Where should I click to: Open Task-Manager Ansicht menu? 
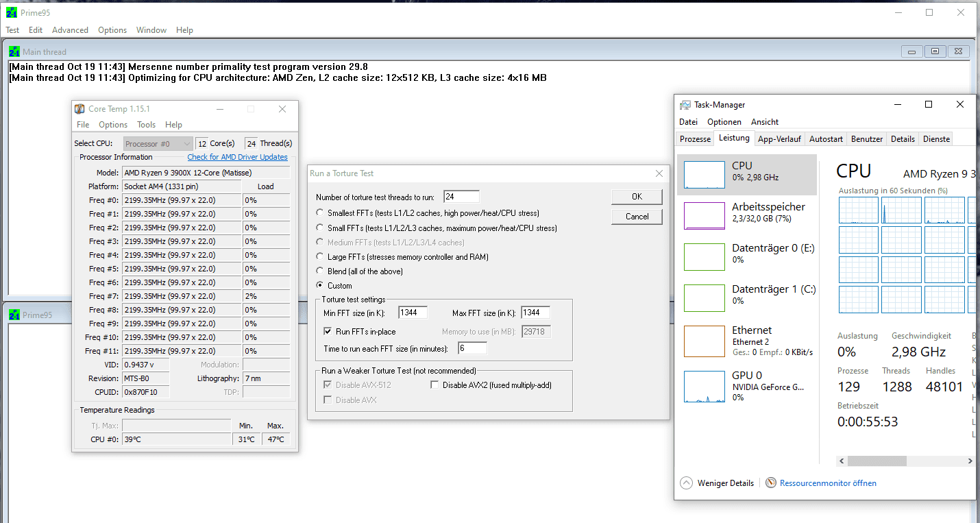(x=765, y=121)
